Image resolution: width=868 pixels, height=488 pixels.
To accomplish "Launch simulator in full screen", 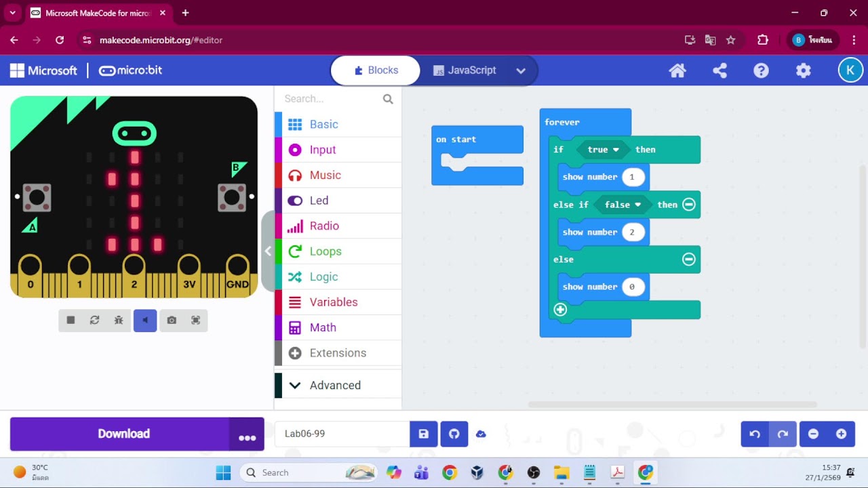I will coord(196,320).
